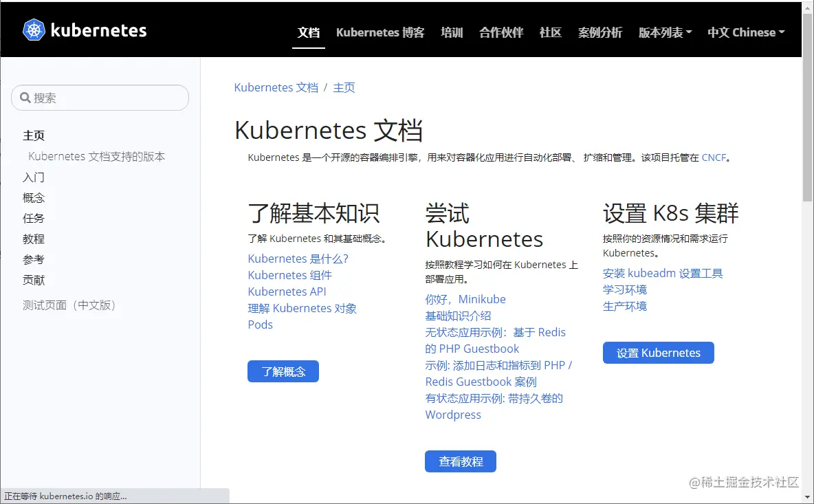Open 概念 section in sidebar

[x=34, y=198]
